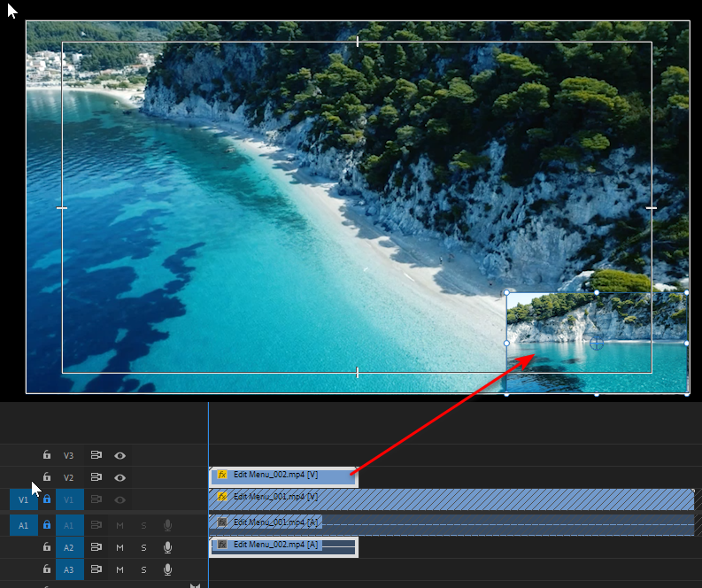Click voice-over record microphone on A3
Screen dimensions: 702x588
coord(167,569)
